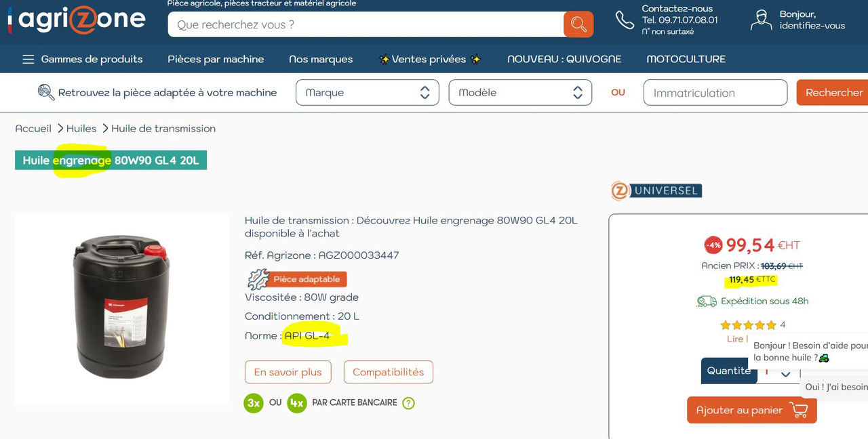Click the identifiez-vous login link
The image size is (868, 439).
[x=812, y=26]
